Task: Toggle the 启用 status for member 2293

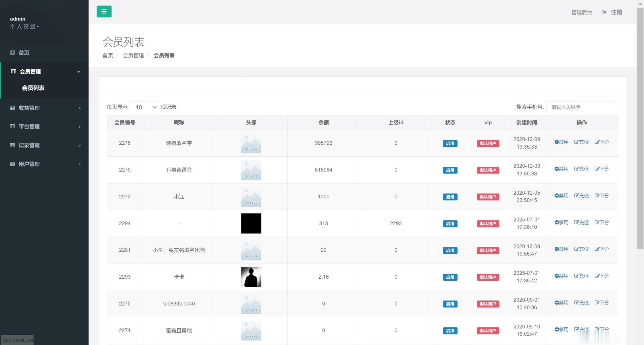Action: (450, 277)
